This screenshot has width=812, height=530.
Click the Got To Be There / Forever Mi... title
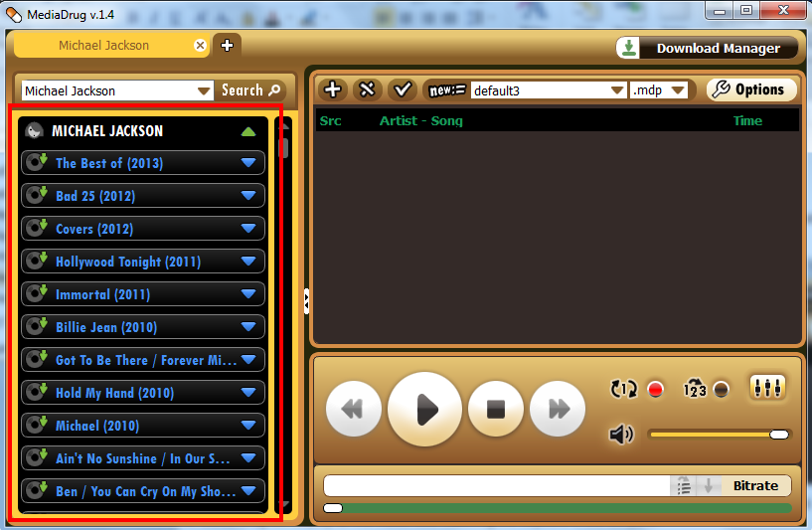146,360
